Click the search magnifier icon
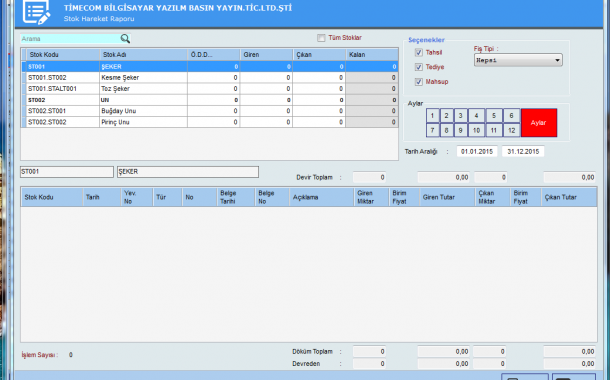Screen dimensions: 610x380 [125, 39]
